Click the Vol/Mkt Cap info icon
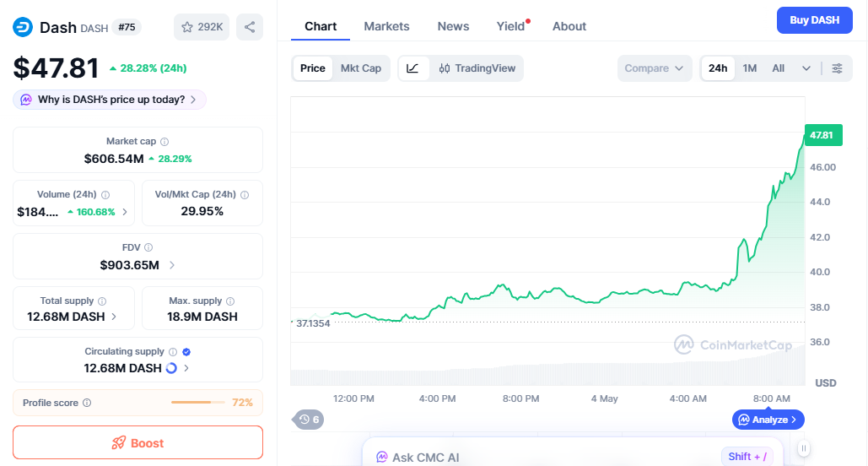 tap(245, 195)
